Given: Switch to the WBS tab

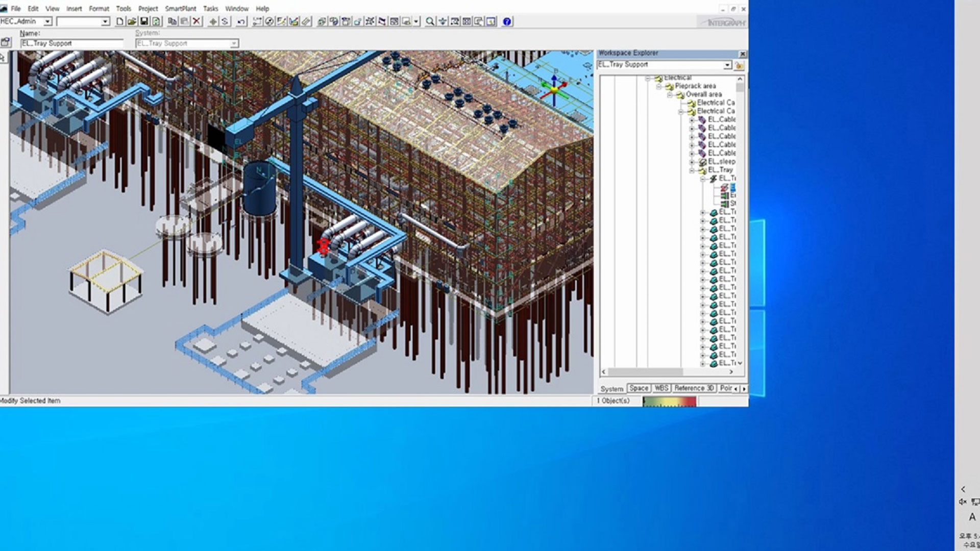Looking at the screenshot, I should pyautogui.click(x=661, y=388).
